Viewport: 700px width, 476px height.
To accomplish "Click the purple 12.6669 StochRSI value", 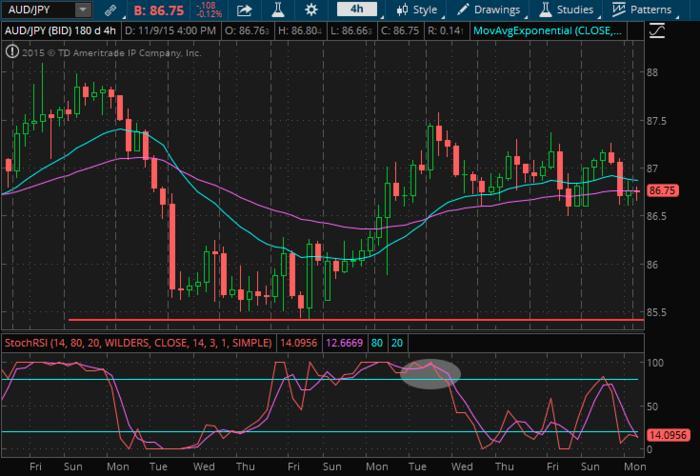I will [x=344, y=343].
